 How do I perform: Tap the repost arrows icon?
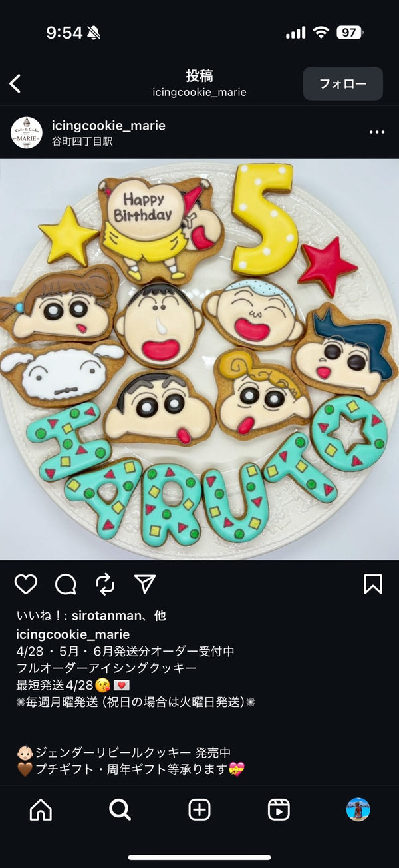[x=105, y=584]
